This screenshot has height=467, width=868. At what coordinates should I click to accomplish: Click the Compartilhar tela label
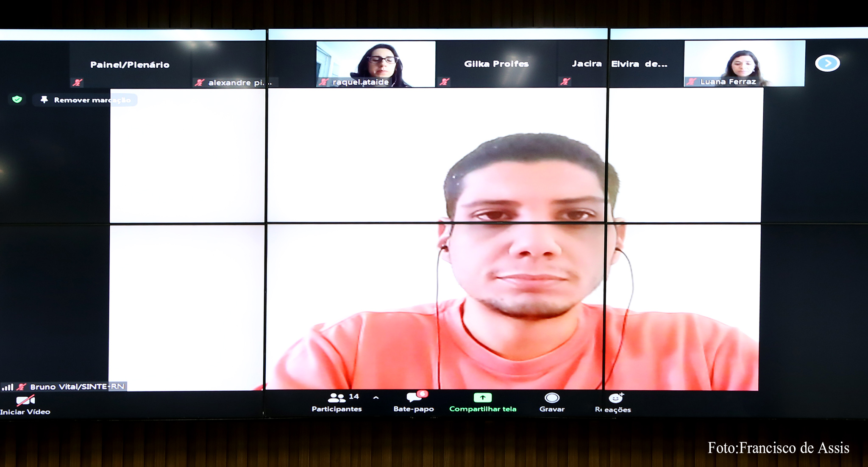[x=483, y=409]
